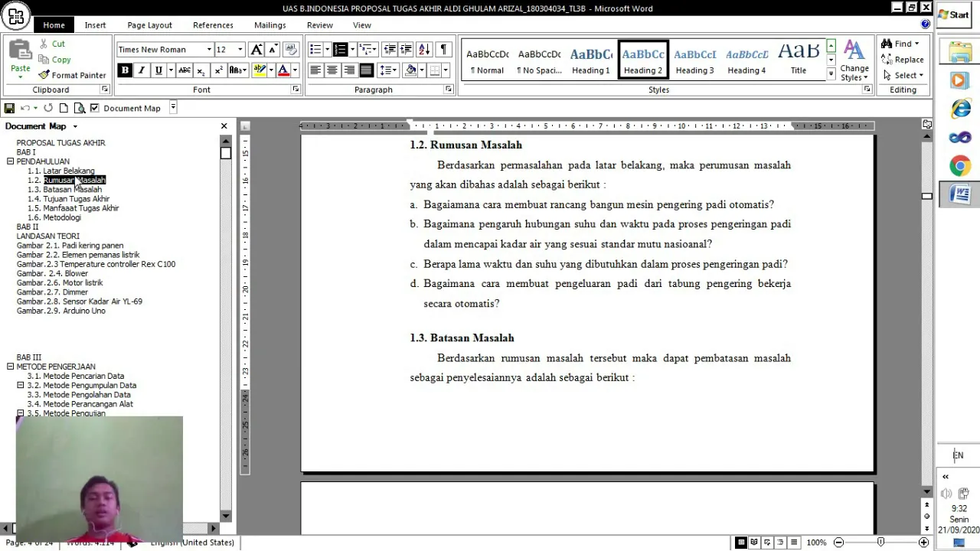Open the View ribbon tab
This screenshot has height=551, width=980.
click(x=361, y=25)
